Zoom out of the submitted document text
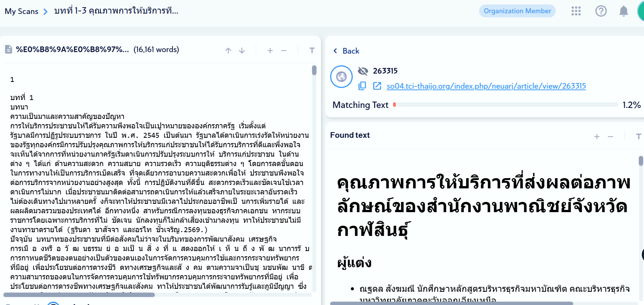644x305 pixels. 284,51
